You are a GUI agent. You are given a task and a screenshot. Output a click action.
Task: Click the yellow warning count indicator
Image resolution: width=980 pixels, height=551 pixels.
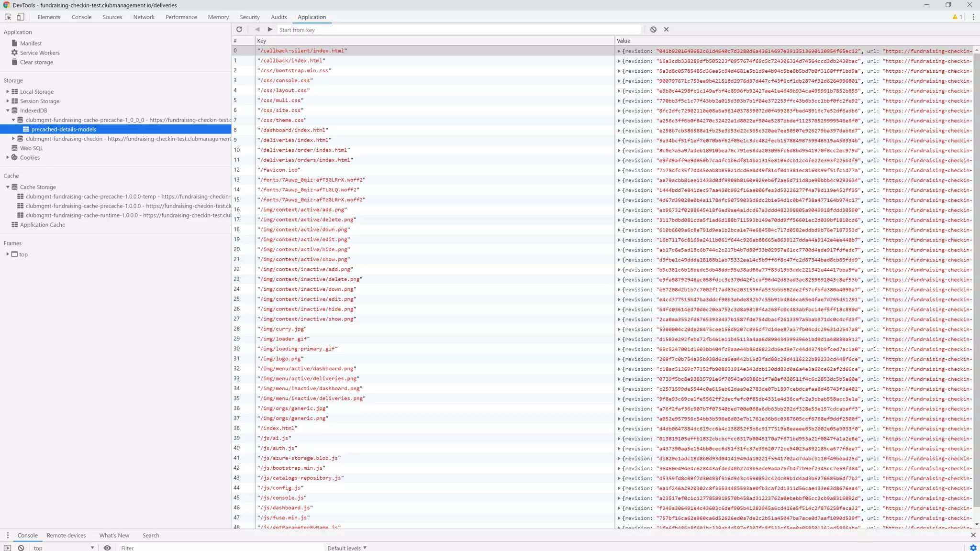[x=957, y=17]
